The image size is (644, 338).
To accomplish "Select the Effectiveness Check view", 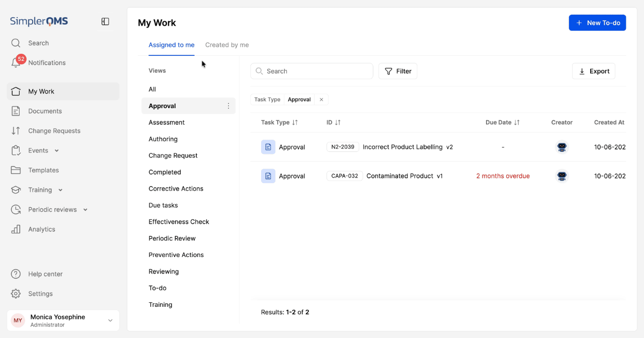I will 189,222.
